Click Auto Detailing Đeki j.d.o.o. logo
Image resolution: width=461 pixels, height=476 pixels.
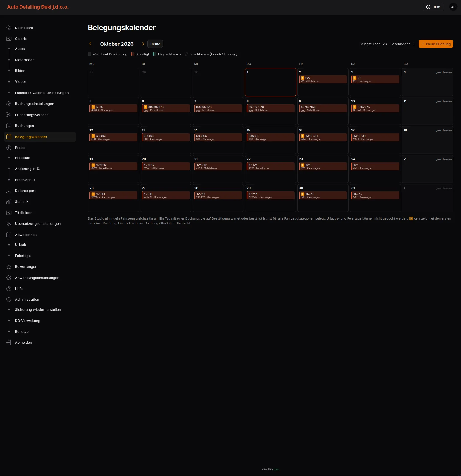[x=38, y=7]
